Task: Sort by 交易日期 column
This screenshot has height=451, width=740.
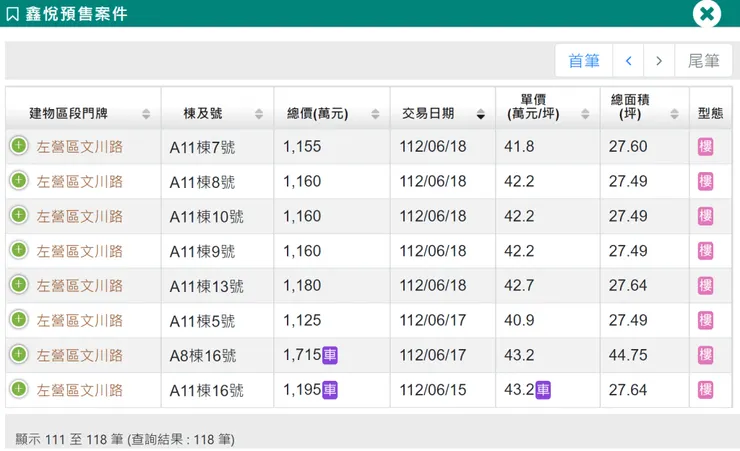Action: (443, 108)
